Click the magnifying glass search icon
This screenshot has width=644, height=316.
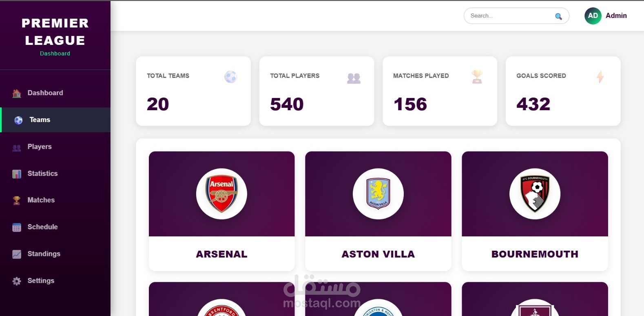558,16
